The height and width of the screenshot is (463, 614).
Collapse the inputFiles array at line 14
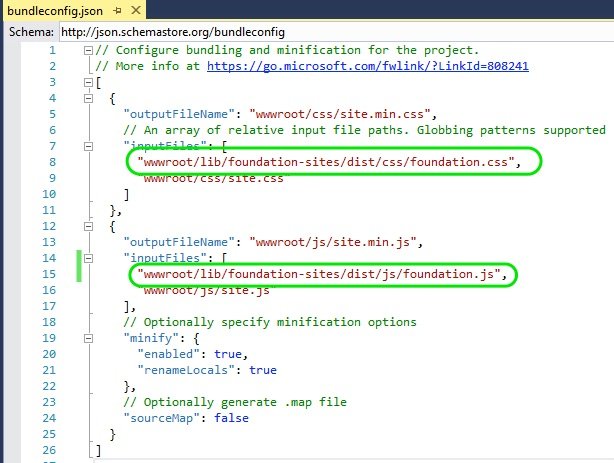[x=88, y=258]
